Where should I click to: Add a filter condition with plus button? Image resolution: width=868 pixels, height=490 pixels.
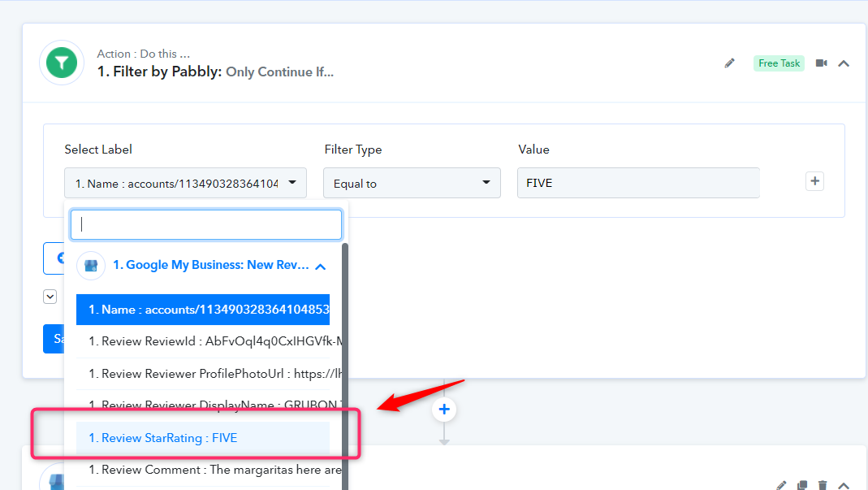coord(815,181)
